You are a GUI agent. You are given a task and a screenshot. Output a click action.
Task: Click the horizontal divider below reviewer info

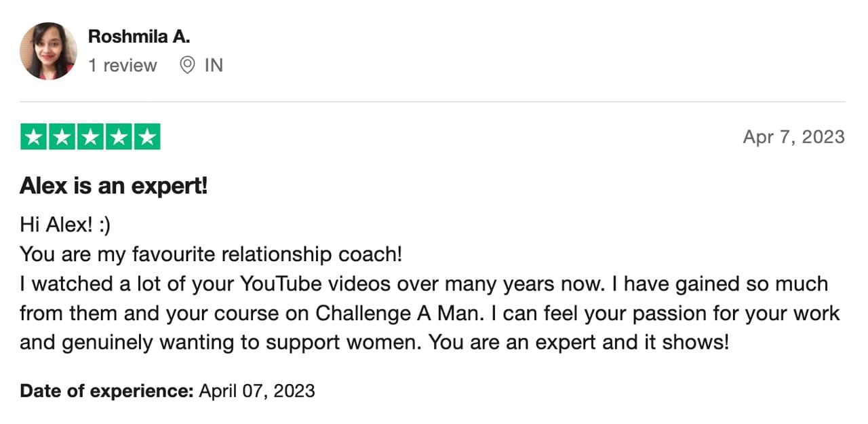click(433, 102)
